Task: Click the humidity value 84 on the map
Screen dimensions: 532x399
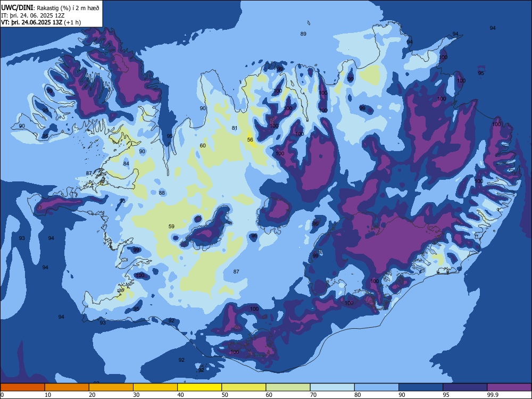Action: (x=126, y=163)
